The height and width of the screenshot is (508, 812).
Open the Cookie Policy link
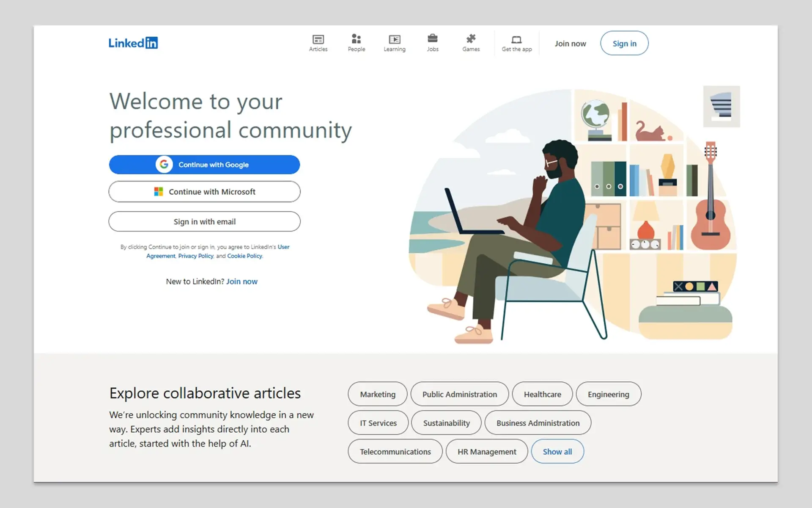coord(244,256)
